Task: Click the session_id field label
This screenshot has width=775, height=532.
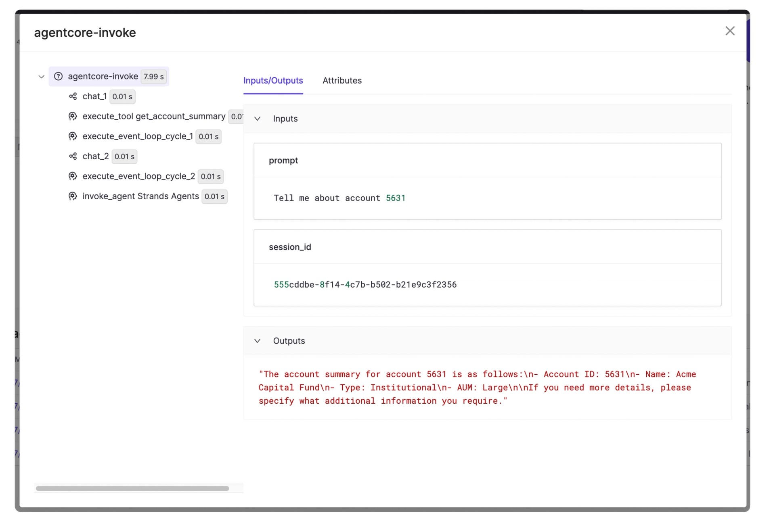Action: point(290,247)
